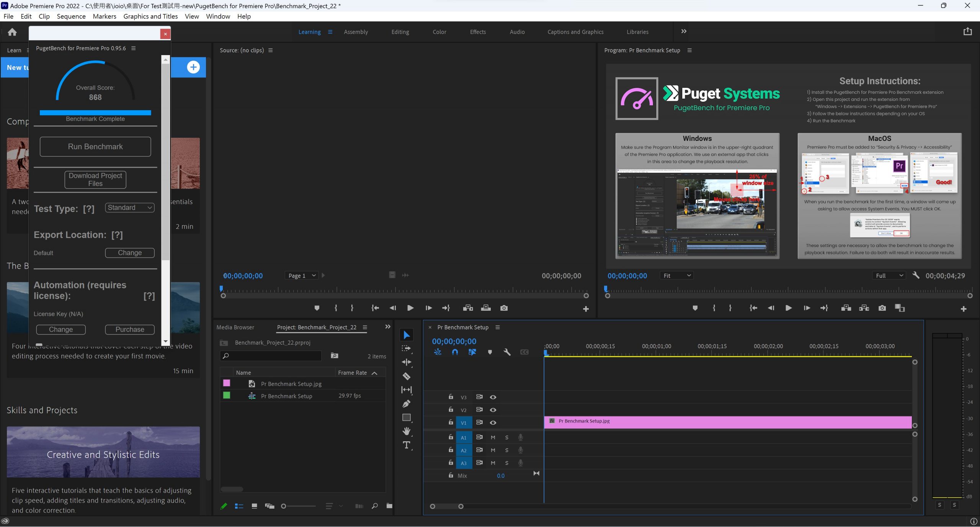This screenshot has height=527, width=980.
Task: Click Export Frame camera in Program monitor
Action: 882,308
